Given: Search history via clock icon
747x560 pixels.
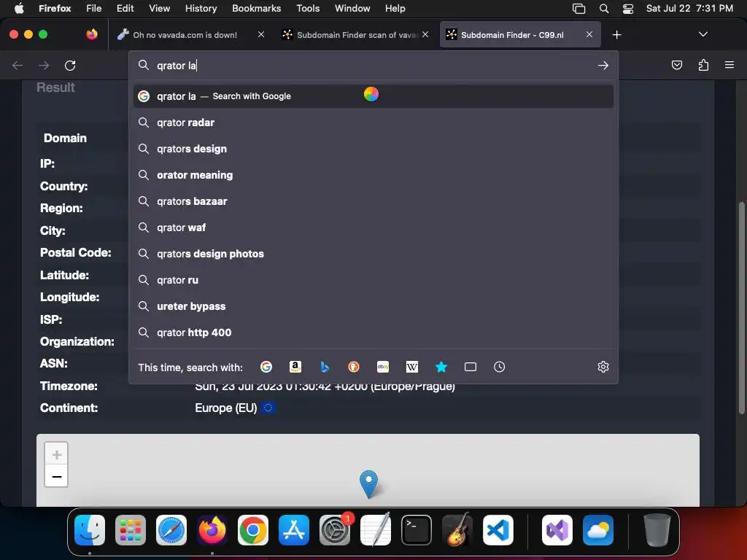Looking at the screenshot, I should click(499, 367).
